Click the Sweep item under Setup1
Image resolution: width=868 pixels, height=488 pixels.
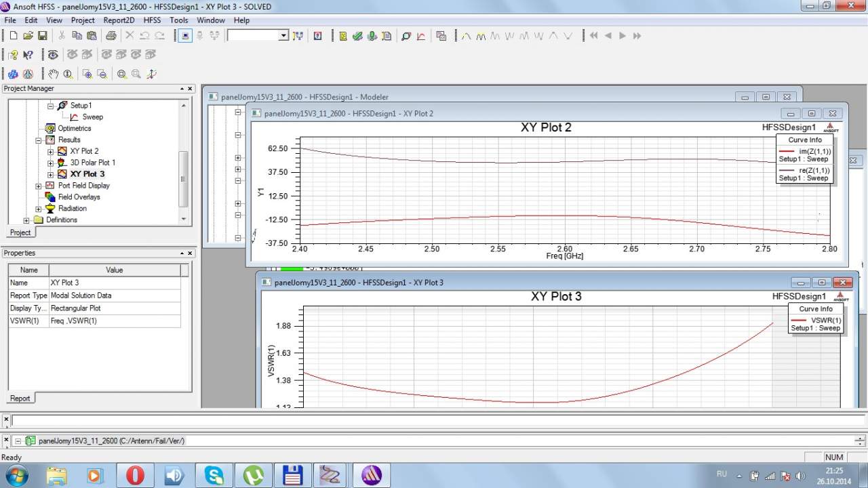(92, 117)
